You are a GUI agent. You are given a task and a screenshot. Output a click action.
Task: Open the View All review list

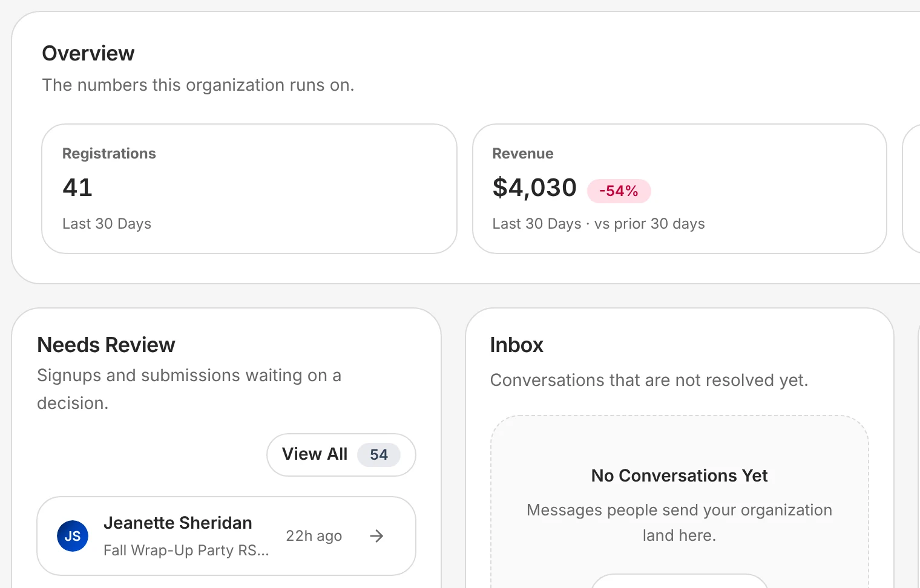point(341,454)
